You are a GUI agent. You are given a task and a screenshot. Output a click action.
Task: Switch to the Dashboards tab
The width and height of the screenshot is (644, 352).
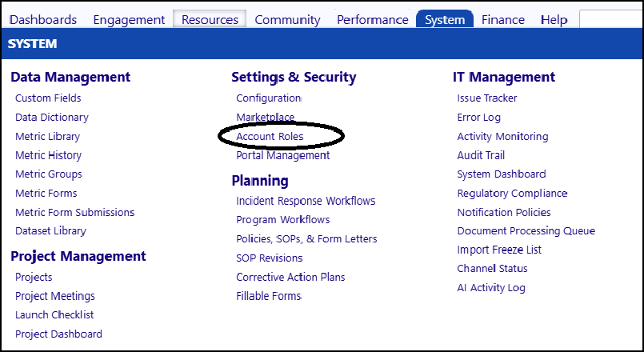tap(42, 20)
